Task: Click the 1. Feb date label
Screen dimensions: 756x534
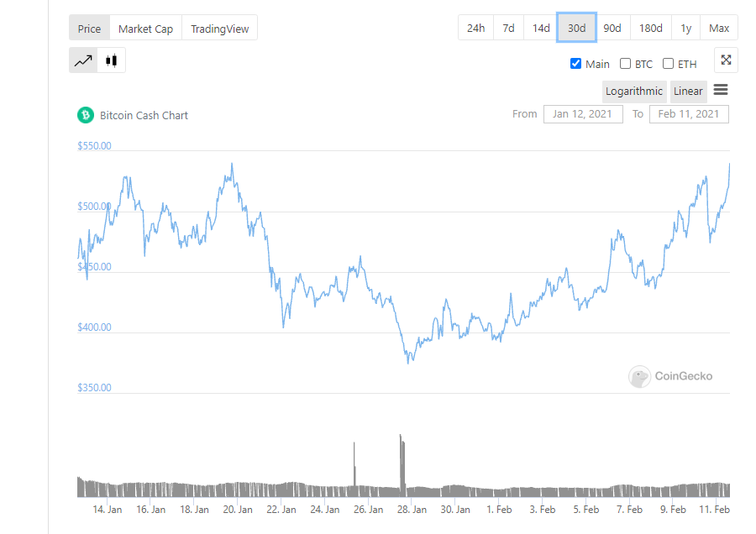Action: pos(499,510)
